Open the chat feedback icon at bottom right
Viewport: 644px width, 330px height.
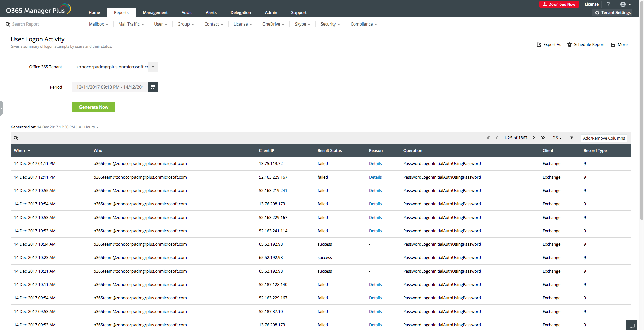(632, 325)
